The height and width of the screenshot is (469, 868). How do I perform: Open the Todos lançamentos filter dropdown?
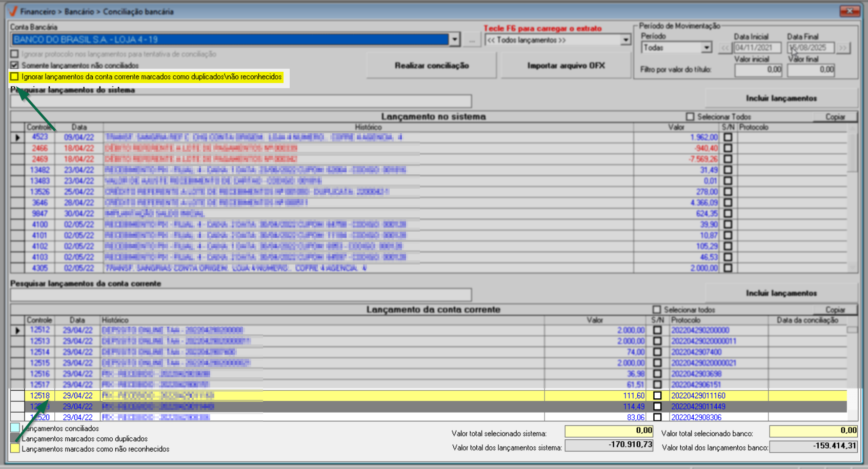click(x=625, y=40)
